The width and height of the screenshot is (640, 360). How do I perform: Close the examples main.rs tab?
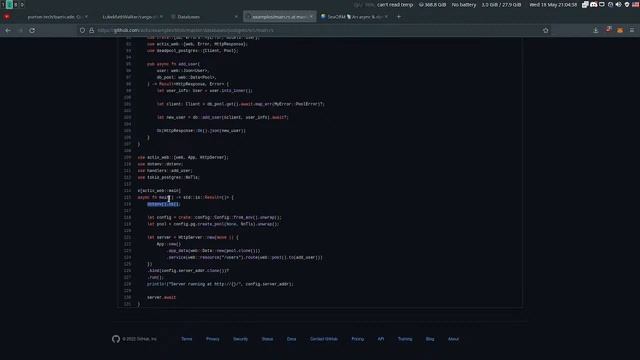click(x=311, y=17)
